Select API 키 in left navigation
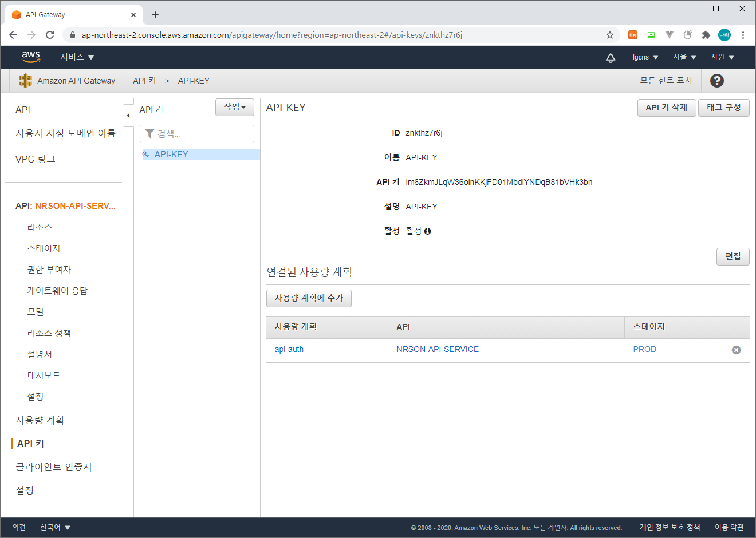Screen dimensions: 756x538 (x=30, y=444)
